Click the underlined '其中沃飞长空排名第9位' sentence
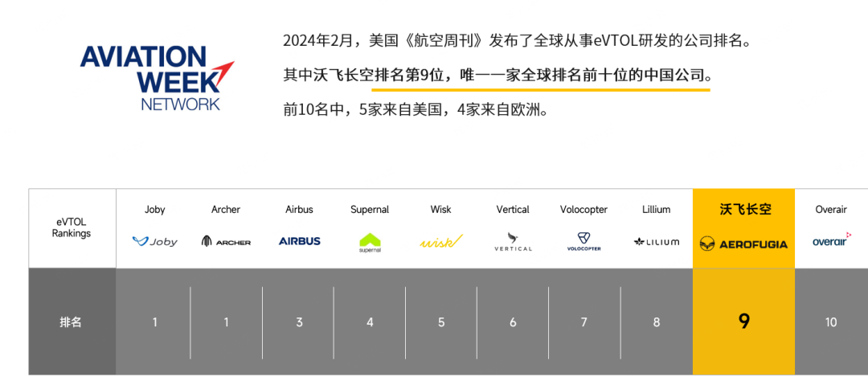This screenshot has height=377, width=868. point(497,76)
